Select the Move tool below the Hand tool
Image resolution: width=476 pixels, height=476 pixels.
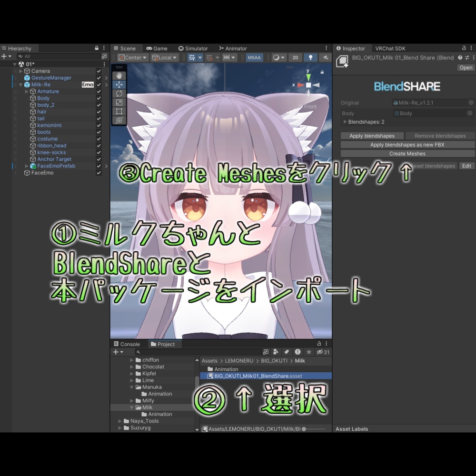pyautogui.click(x=119, y=84)
